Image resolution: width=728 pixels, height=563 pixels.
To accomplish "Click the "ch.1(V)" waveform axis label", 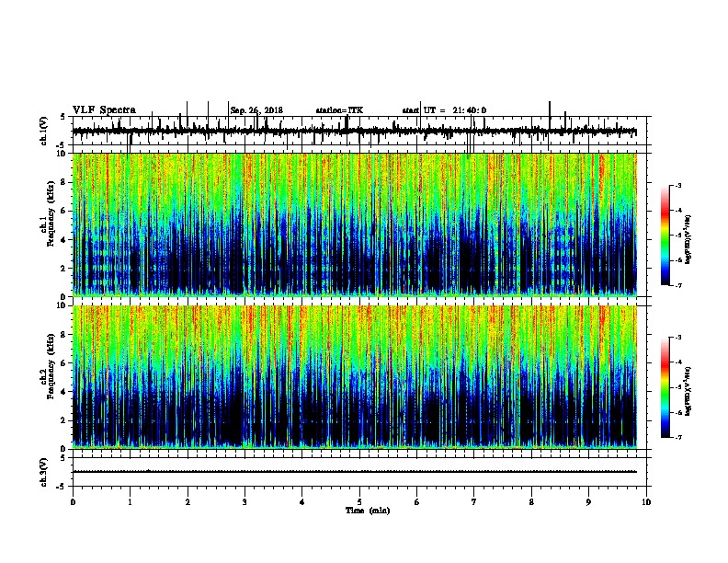I will pyautogui.click(x=44, y=131).
